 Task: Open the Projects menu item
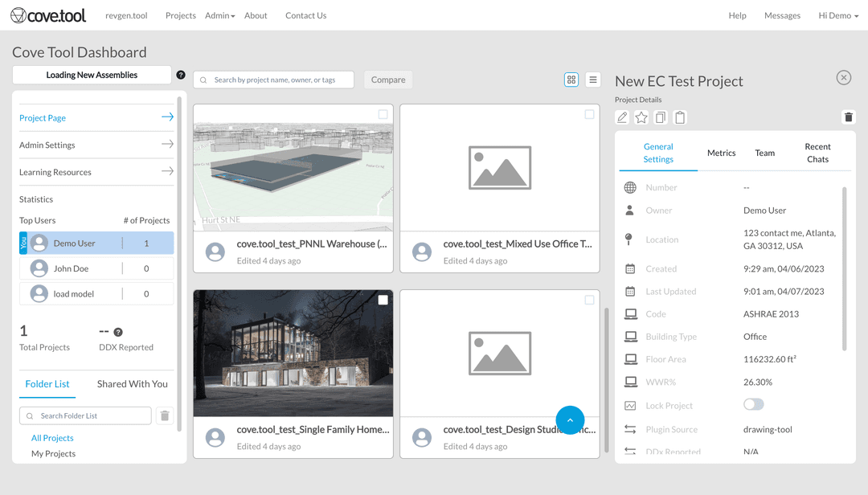181,15
